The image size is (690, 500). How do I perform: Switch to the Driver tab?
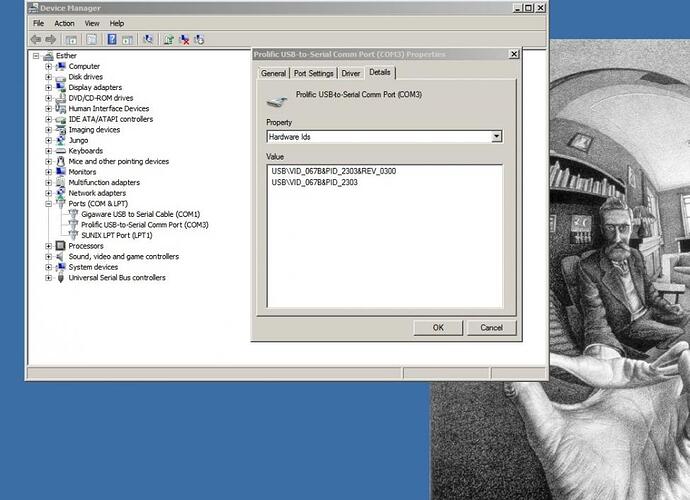pyautogui.click(x=351, y=74)
